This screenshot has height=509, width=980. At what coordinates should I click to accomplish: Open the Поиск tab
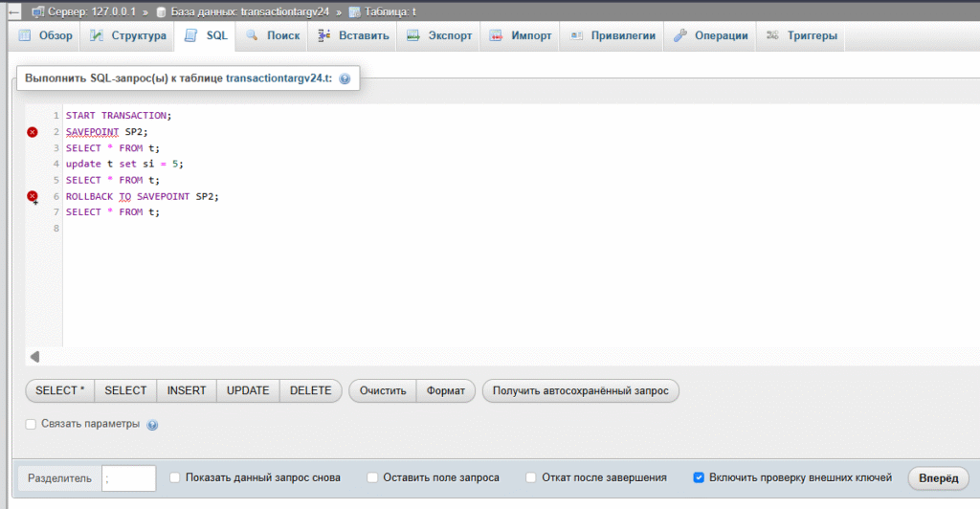coord(273,35)
